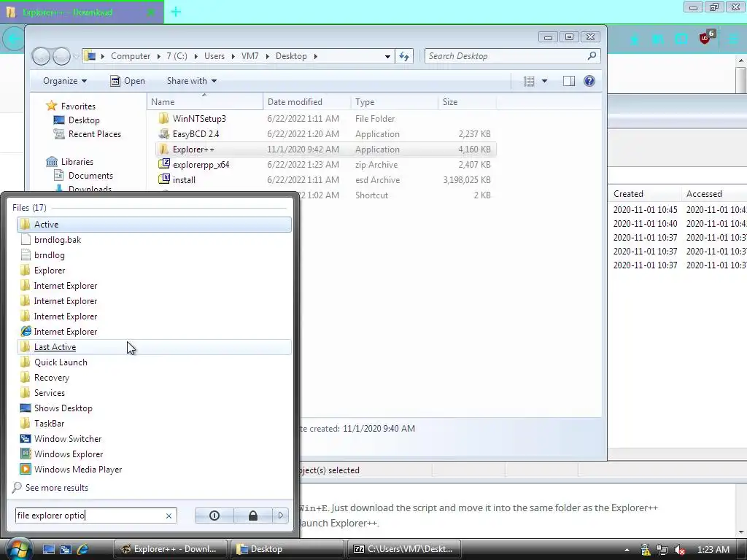Toggle the preview pane button
This screenshot has width=747, height=560.
569,81
